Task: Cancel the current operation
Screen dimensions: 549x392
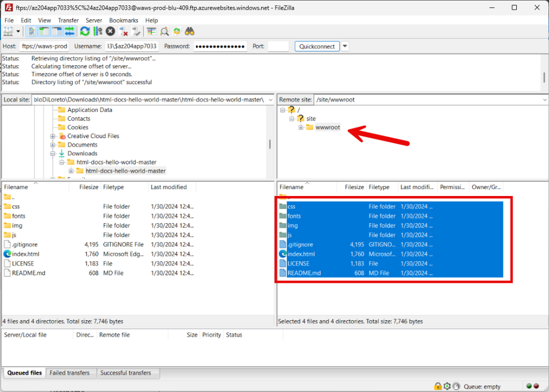Action: pos(110,32)
